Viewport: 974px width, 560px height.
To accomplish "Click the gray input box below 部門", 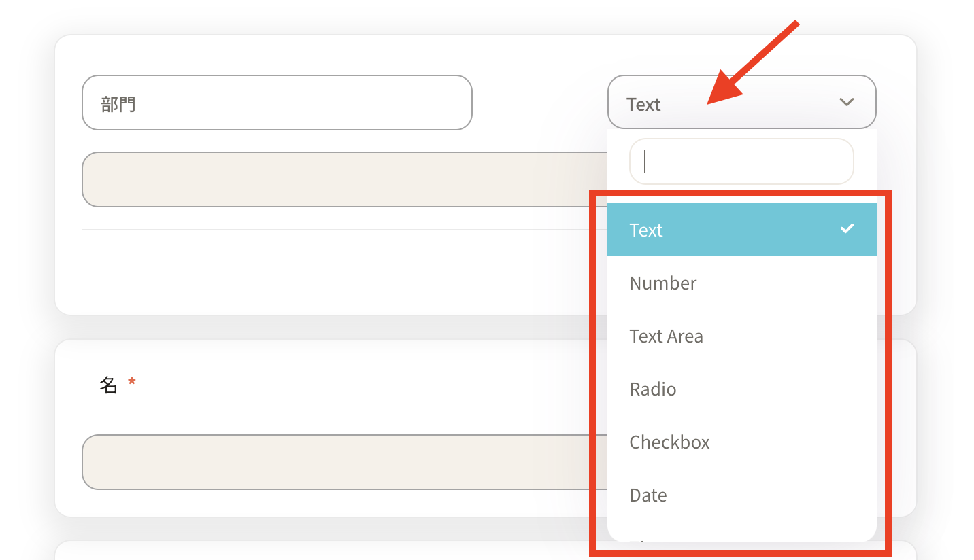I will [x=340, y=179].
